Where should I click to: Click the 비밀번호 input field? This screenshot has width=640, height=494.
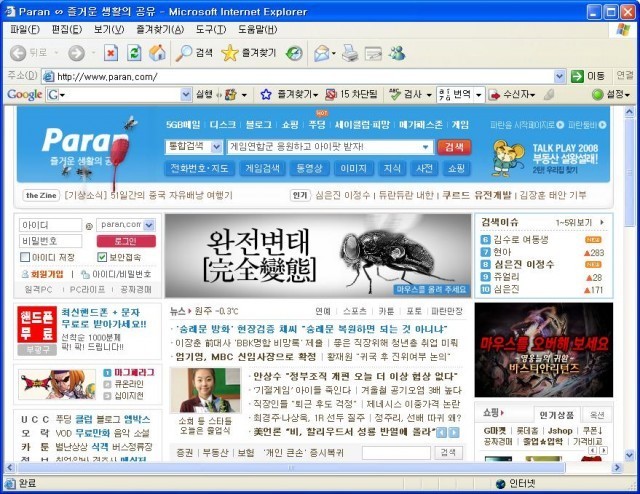tap(50, 241)
